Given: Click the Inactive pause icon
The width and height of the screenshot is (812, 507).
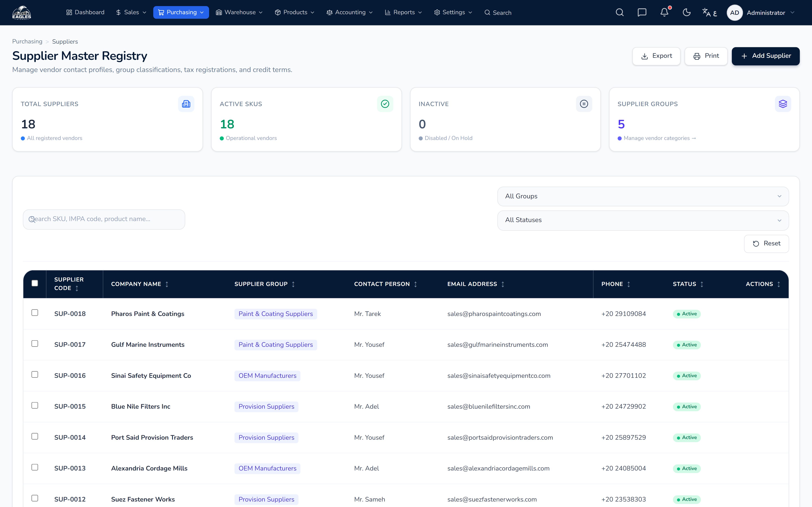Looking at the screenshot, I should (x=584, y=104).
